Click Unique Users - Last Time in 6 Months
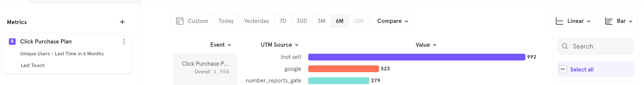The width and height of the screenshot is (644, 85). click(x=62, y=54)
